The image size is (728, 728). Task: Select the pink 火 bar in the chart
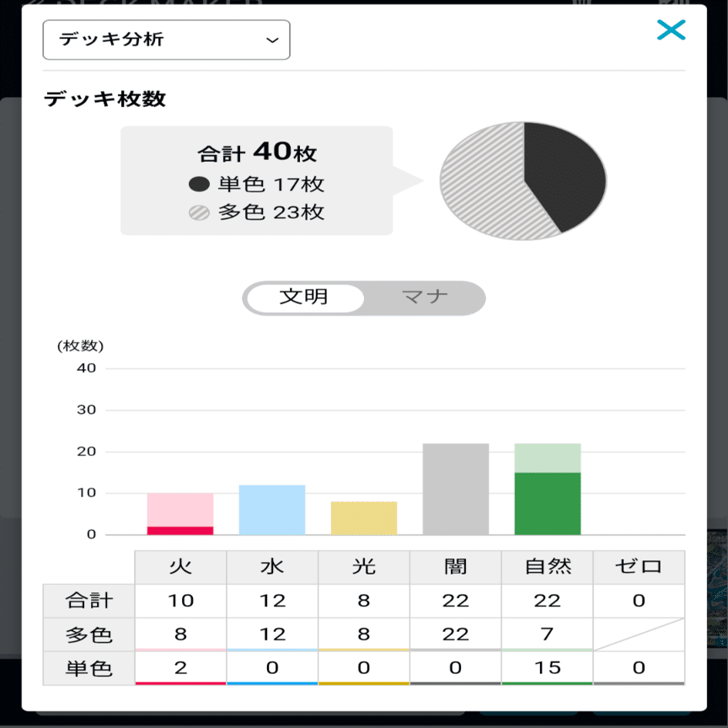click(179, 510)
